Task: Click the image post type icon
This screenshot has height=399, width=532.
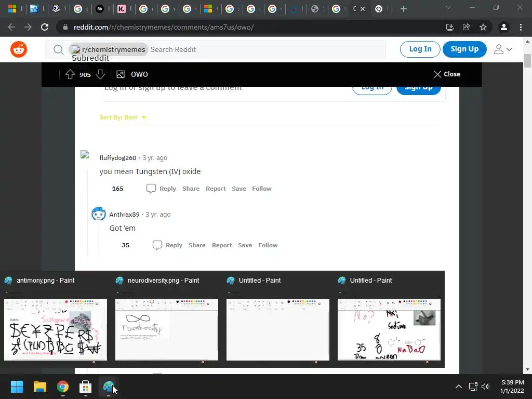Action: point(121,74)
